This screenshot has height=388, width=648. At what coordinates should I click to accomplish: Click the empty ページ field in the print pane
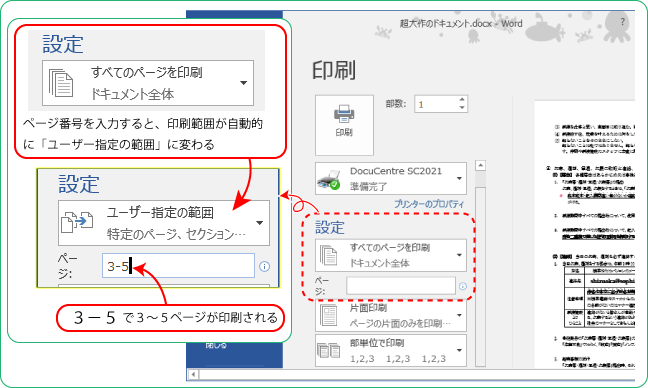pos(401,286)
